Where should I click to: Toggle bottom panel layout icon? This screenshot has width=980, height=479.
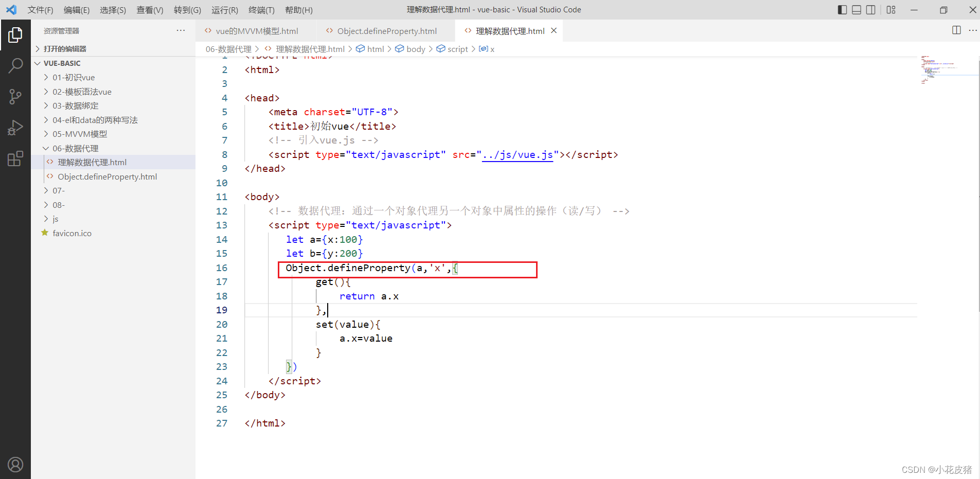(857, 10)
